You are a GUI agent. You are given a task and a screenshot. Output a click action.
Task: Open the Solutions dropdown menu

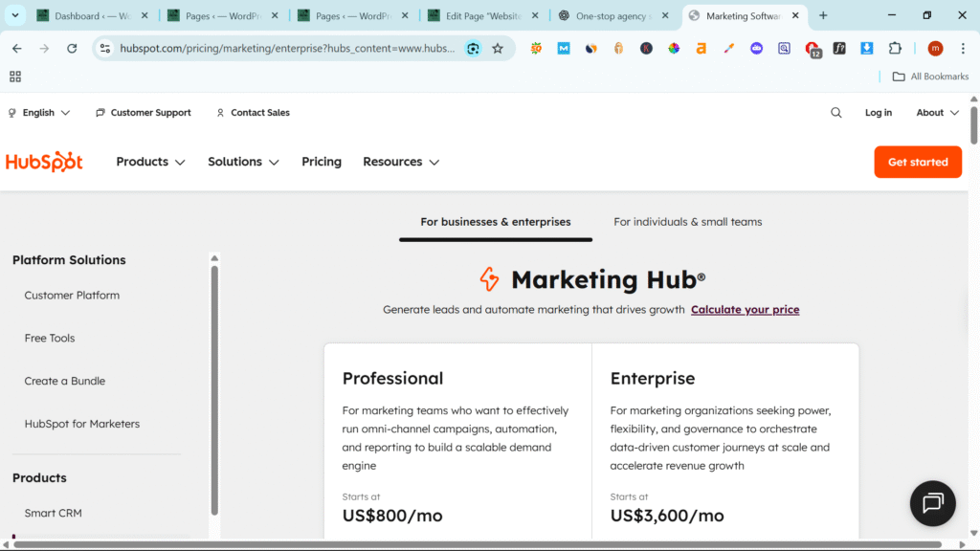[x=243, y=162]
